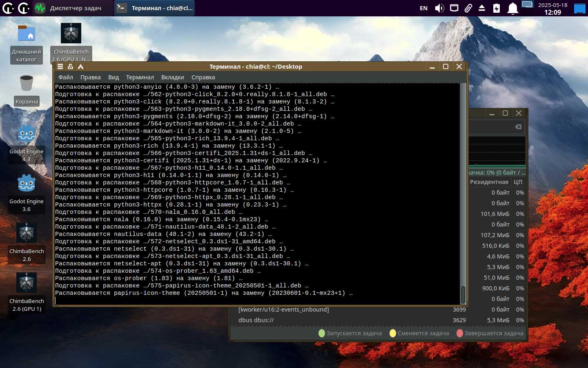588x368 pixels.
Task: Open the Правка menu in terminal
Action: (91, 77)
